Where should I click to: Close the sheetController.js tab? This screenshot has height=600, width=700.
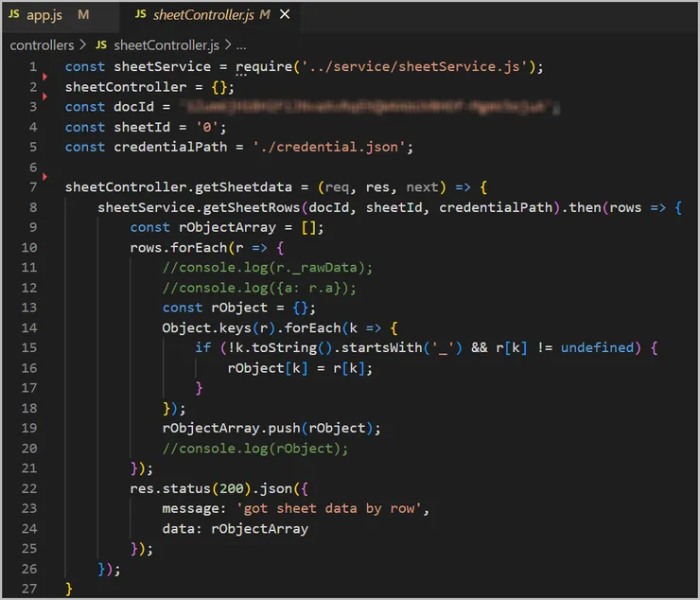[x=285, y=15]
